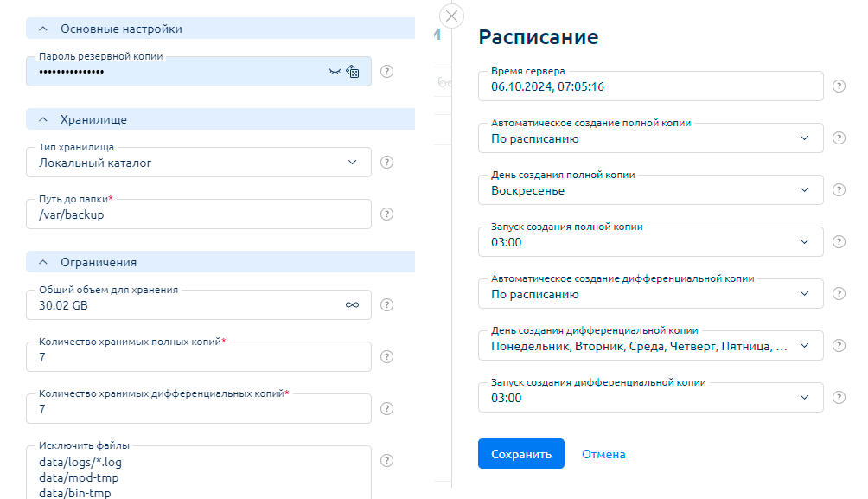Click the Сохранить button
Screen dimensions: 868x499
(x=520, y=454)
